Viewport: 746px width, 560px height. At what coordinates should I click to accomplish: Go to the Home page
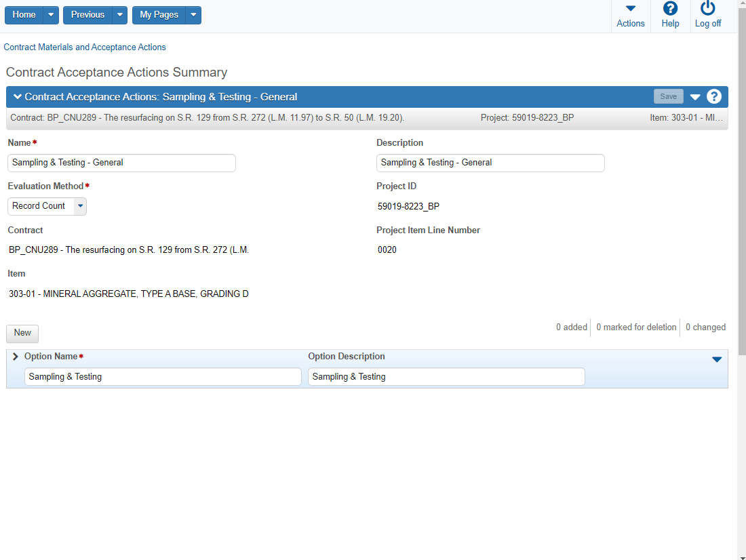coord(24,15)
